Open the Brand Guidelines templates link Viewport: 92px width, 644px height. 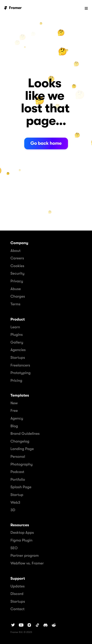pyautogui.click(x=25, y=433)
